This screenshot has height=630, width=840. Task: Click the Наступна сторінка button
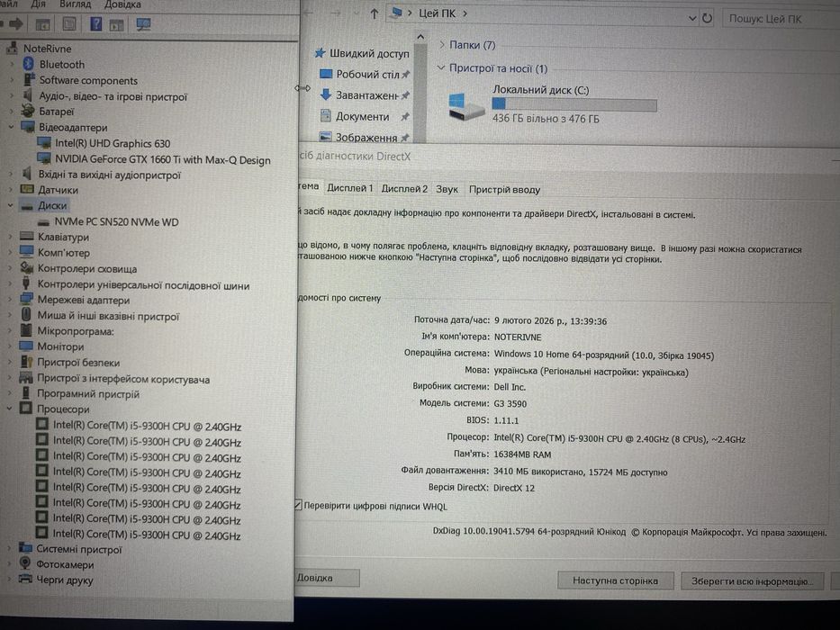point(615,580)
